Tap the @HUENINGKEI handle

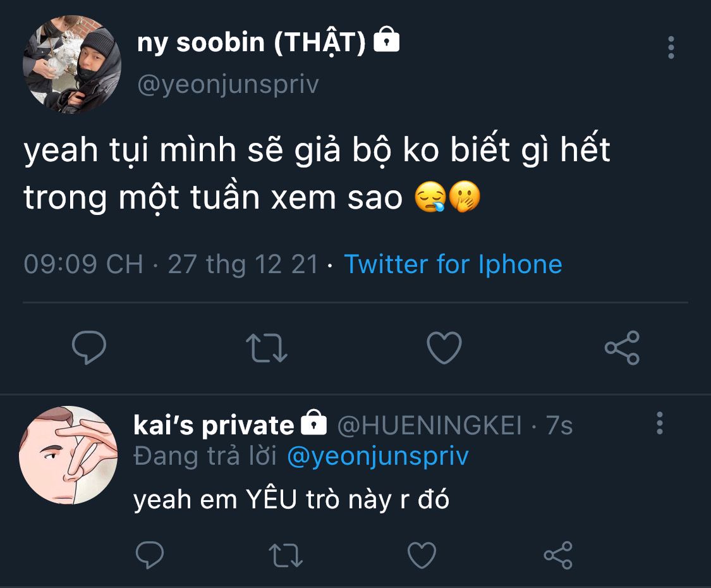pos(430,426)
